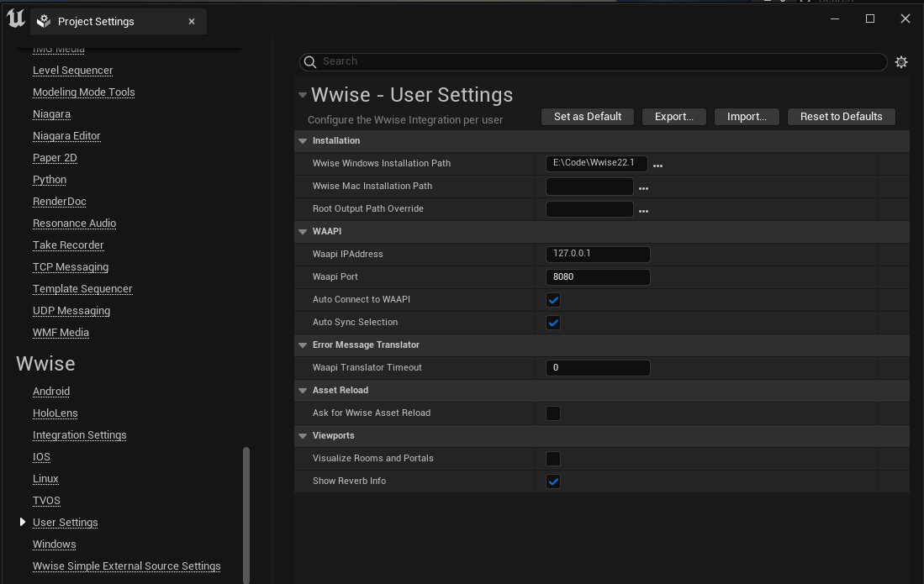Click the Unreal Engine logo icon
The width and height of the screenshot is (924, 584).
(16, 19)
